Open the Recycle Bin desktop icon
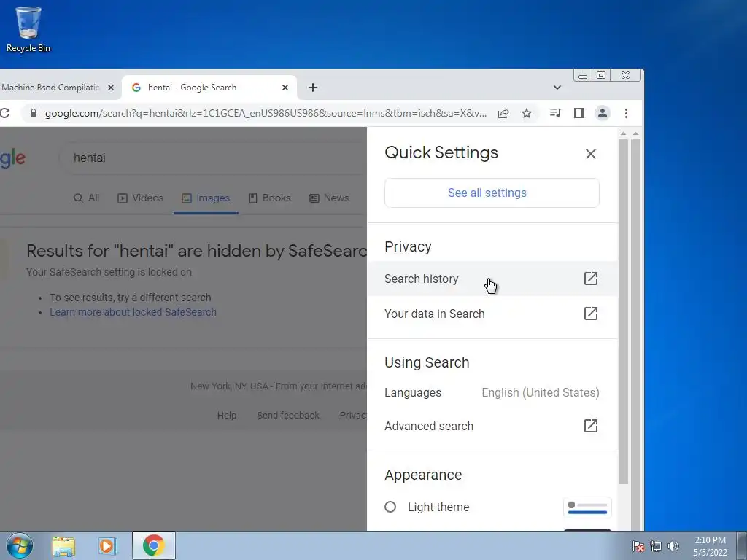This screenshot has height=560, width=747. click(28, 29)
